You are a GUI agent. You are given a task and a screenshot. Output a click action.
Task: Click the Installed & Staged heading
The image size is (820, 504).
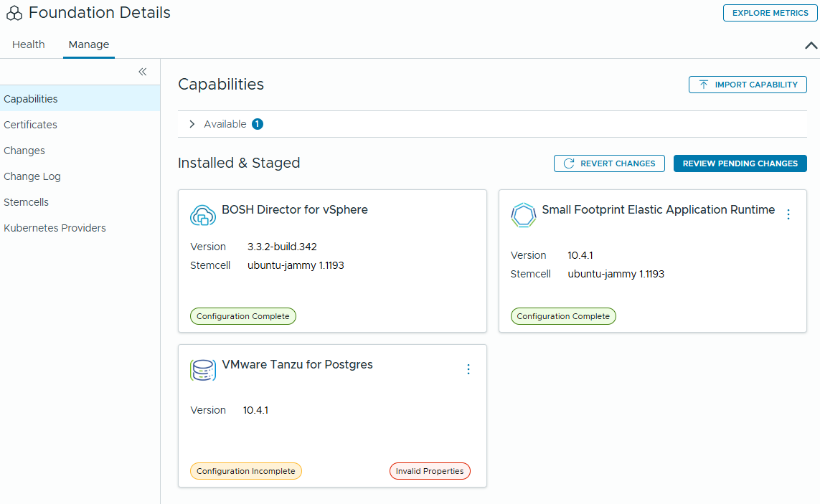pos(239,163)
